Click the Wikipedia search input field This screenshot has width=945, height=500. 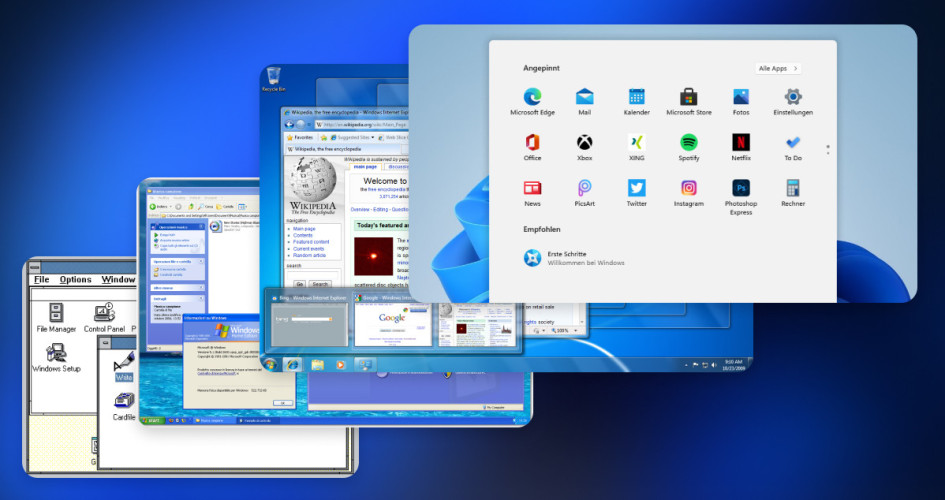tap(312, 274)
